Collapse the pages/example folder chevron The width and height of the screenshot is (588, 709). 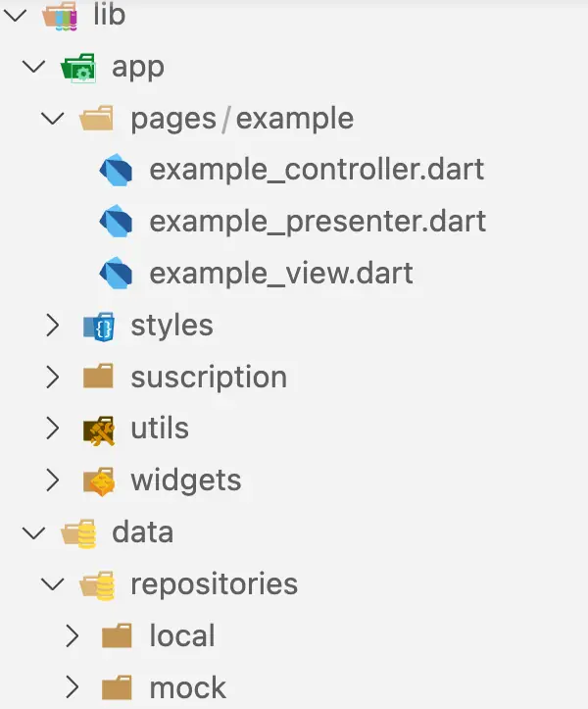pyautogui.click(x=53, y=120)
